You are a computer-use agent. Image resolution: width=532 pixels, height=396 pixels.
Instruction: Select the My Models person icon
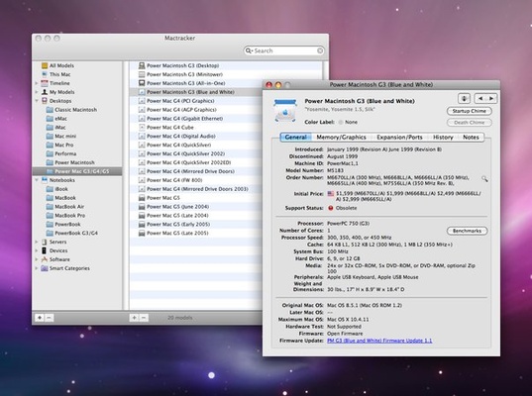click(x=45, y=92)
